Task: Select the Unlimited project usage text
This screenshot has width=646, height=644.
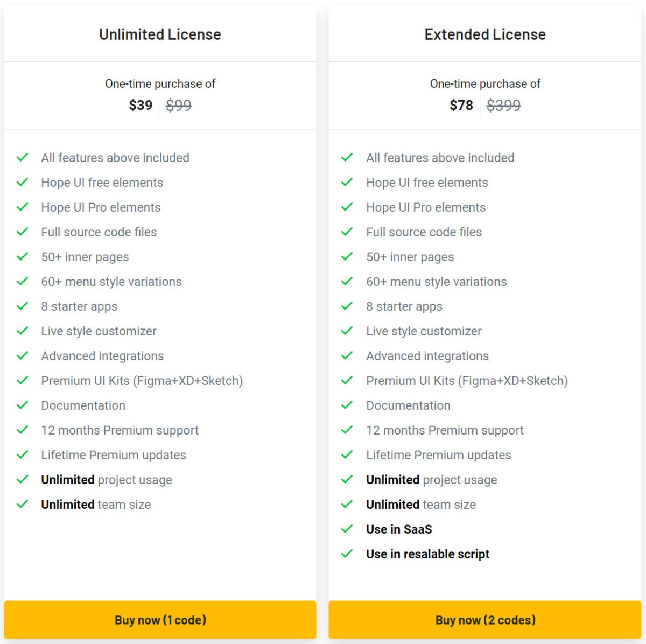Action: (x=106, y=479)
